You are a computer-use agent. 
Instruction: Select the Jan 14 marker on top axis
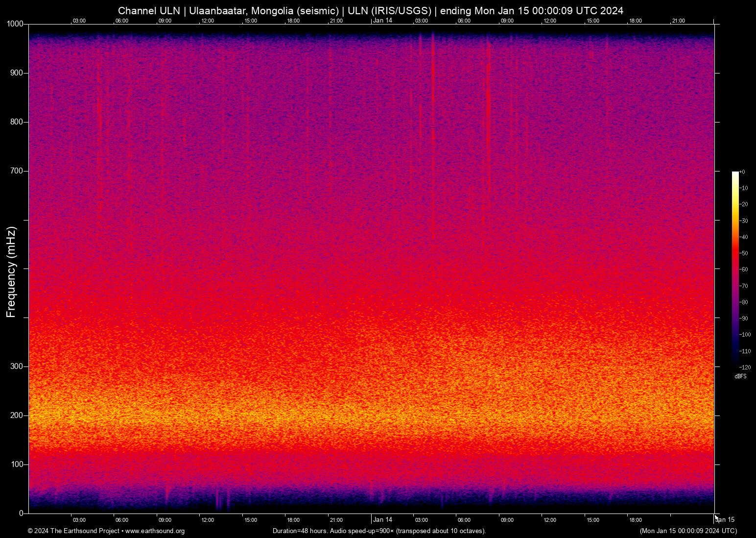382,21
